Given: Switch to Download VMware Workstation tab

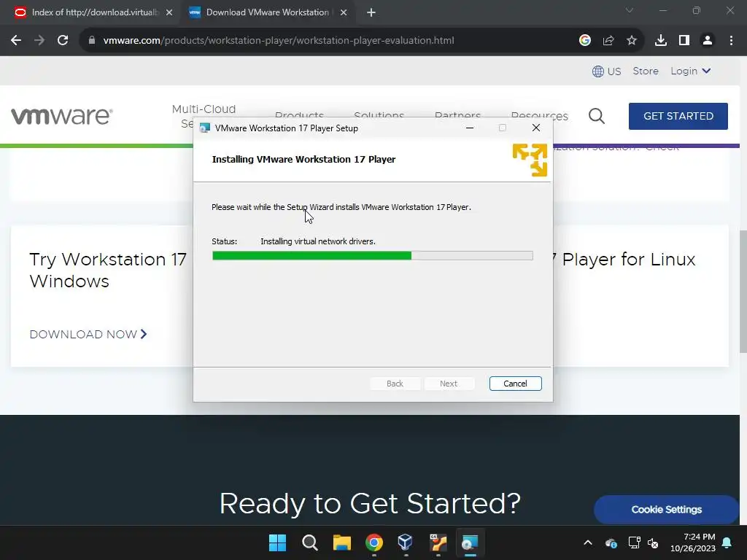Looking at the screenshot, I should (267, 12).
